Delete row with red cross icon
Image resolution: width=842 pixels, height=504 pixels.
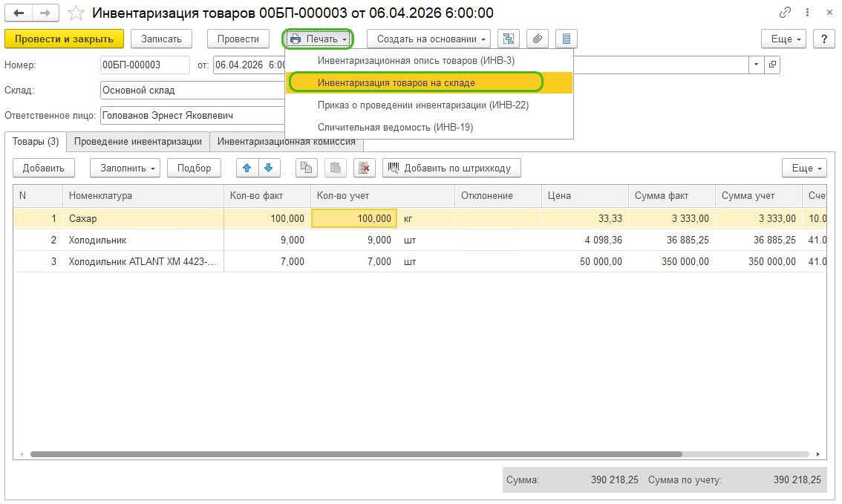tap(364, 168)
